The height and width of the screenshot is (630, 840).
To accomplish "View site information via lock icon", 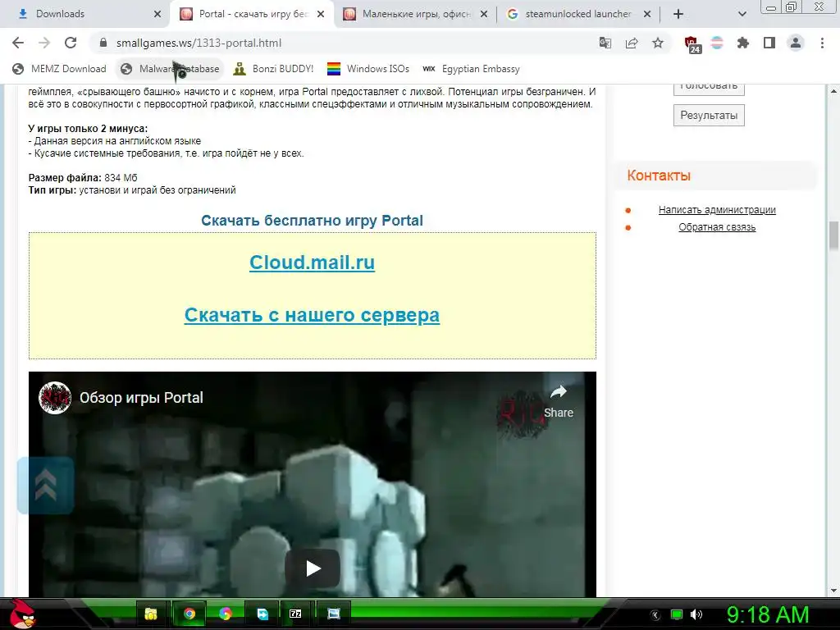I will coord(103,43).
